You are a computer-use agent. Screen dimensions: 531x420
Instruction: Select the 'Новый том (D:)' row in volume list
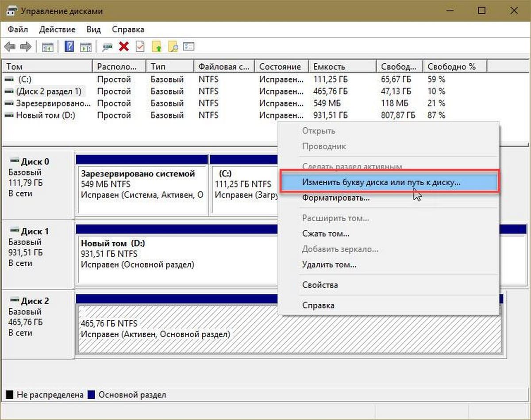point(45,115)
